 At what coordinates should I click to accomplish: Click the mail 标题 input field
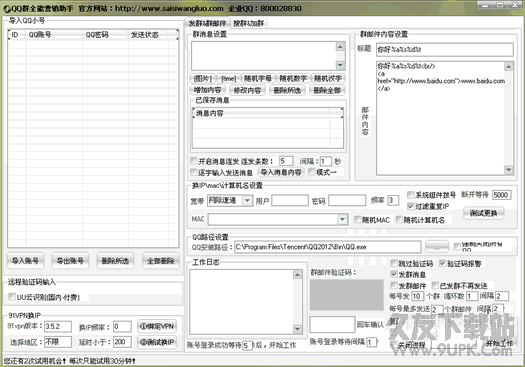[445, 50]
